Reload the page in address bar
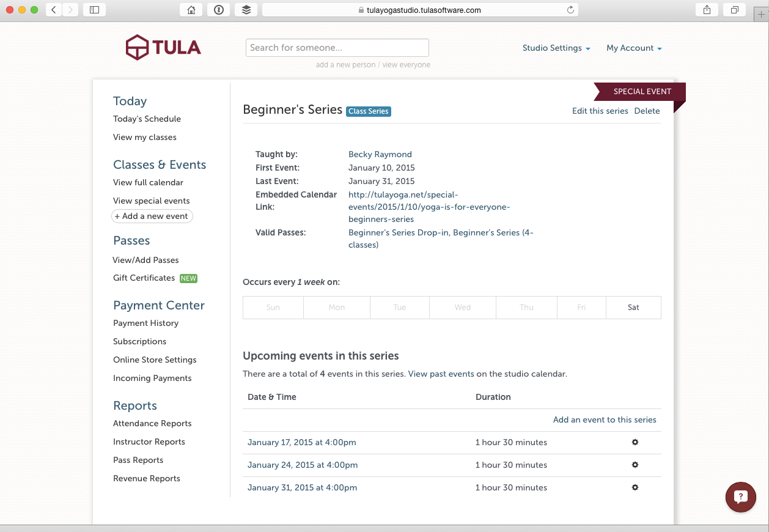769x532 pixels. [x=570, y=10]
